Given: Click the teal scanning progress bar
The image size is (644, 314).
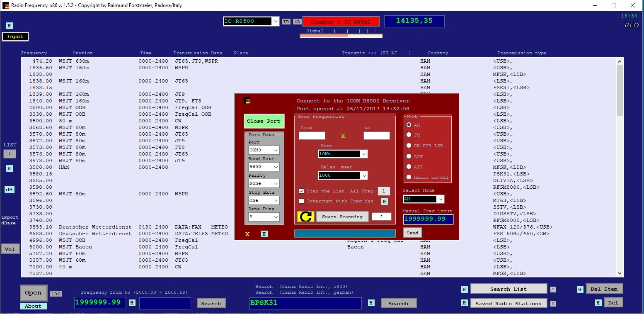Looking at the screenshot, I should click(345, 233).
